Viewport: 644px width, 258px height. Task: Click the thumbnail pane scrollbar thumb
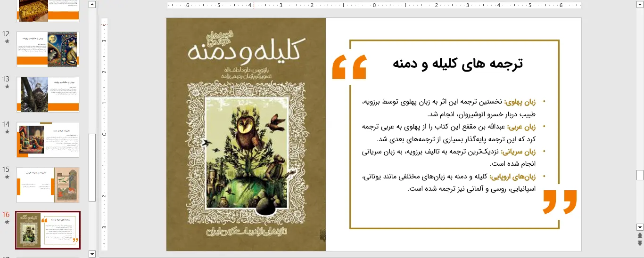pyautogui.click(x=92, y=167)
